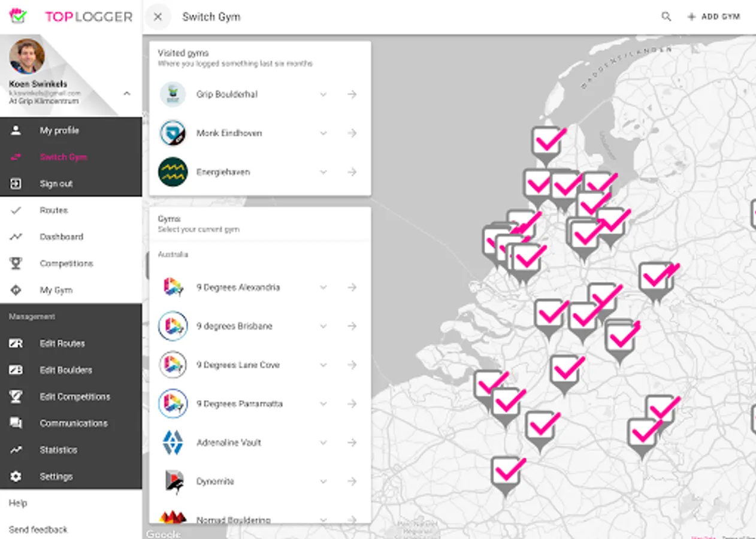Open Edit Competitions management item
756x539 pixels.
[71, 396]
